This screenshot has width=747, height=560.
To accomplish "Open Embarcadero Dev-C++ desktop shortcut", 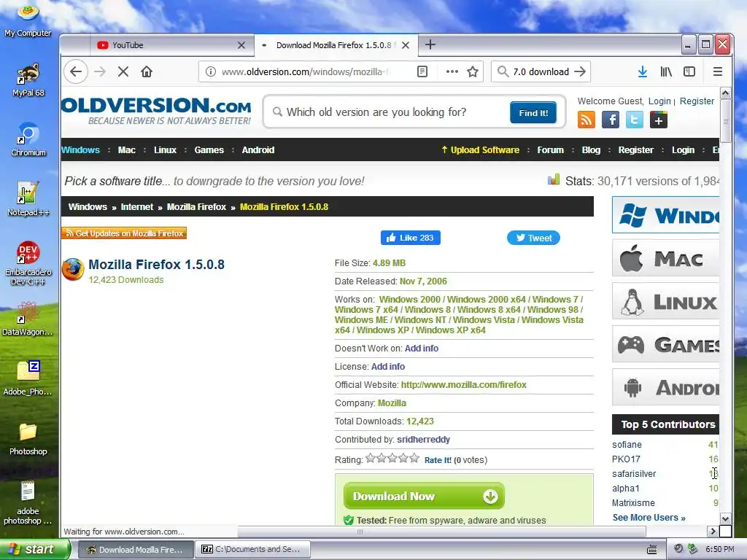I will pyautogui.click(x=28, y=263).
